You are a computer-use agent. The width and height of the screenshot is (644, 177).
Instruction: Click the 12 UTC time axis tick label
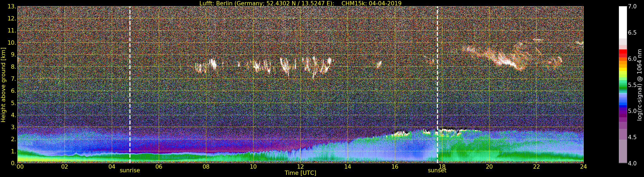click(x=300, y=166)
